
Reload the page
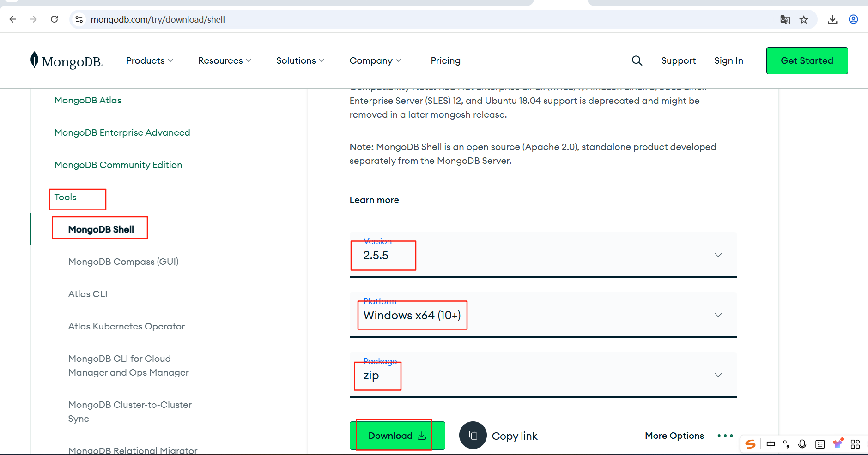55,19
